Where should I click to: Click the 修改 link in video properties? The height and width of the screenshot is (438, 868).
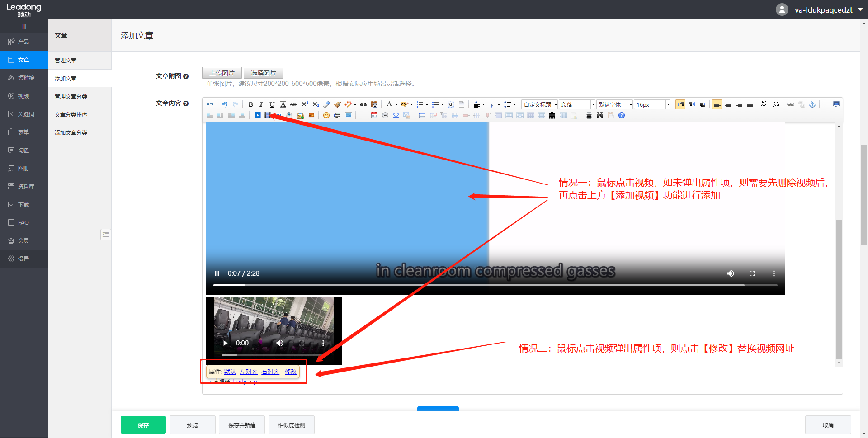pyautogui.click(x=291, y=372)
